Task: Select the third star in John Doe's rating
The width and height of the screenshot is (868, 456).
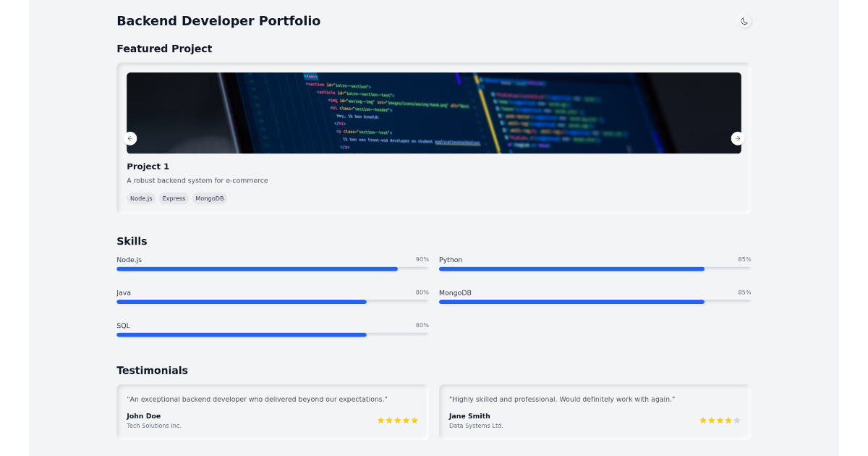Action: point(397,420)
